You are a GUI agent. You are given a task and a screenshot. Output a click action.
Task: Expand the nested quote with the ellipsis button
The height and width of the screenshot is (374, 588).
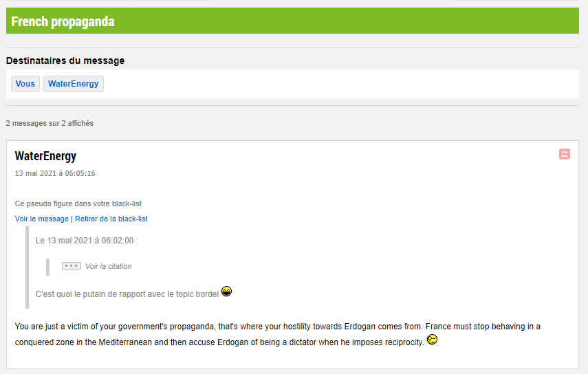point(72,266)
